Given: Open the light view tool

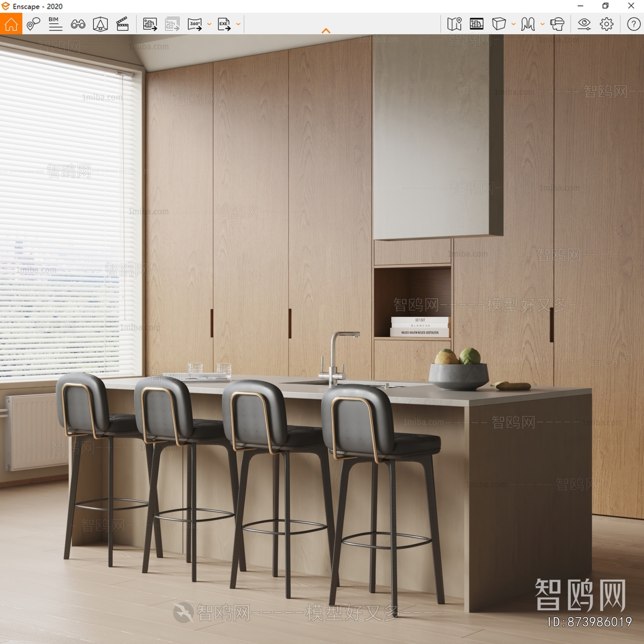Looking at the screenshot, I should coord(100,24).
